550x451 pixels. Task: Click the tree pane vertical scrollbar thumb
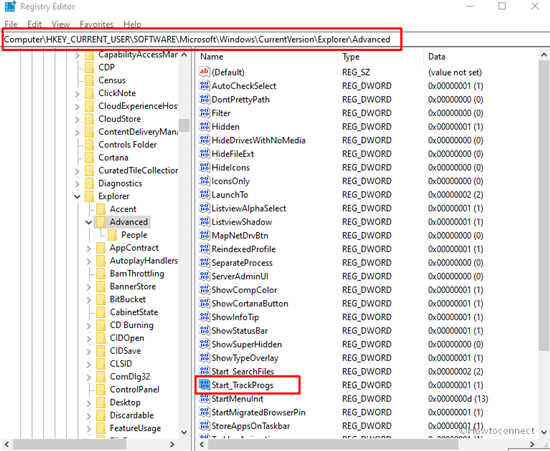(x=184, y=125)
